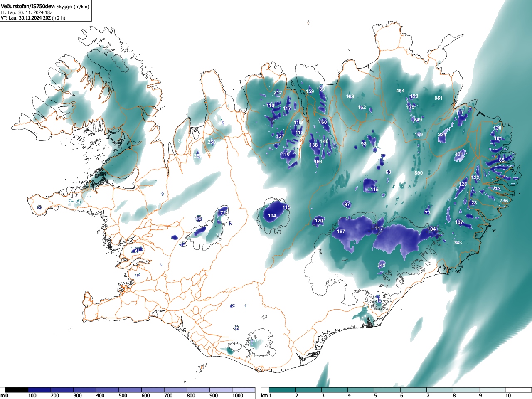Click the visibility value '122'
Image resolution: width=532 pixels, height=399 pixels.
[x=475, y=177]
